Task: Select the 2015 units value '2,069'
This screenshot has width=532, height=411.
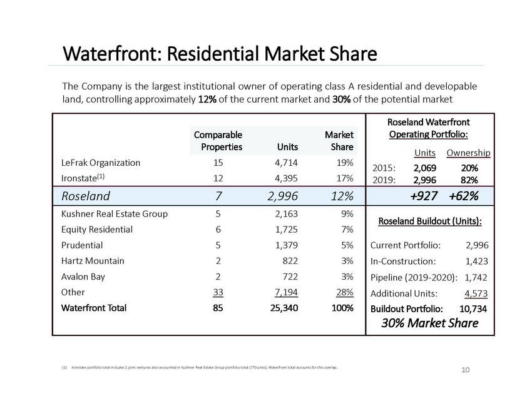Action: 425,168
